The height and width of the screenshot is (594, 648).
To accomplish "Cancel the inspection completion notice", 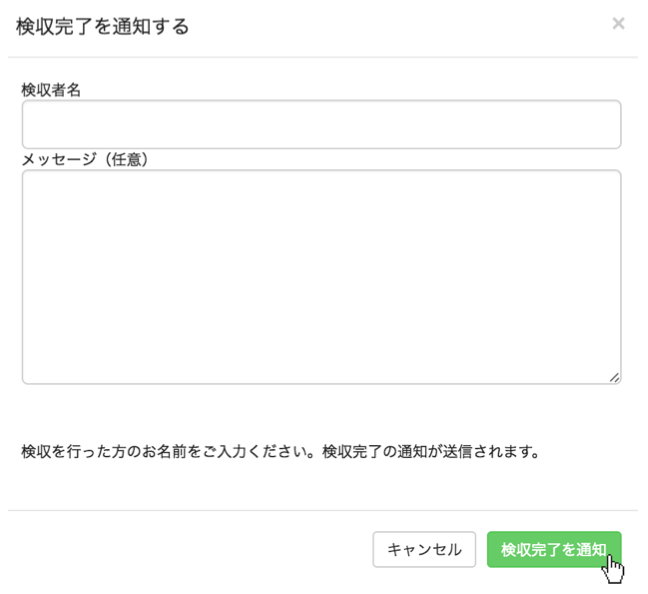I will (424, 549).
